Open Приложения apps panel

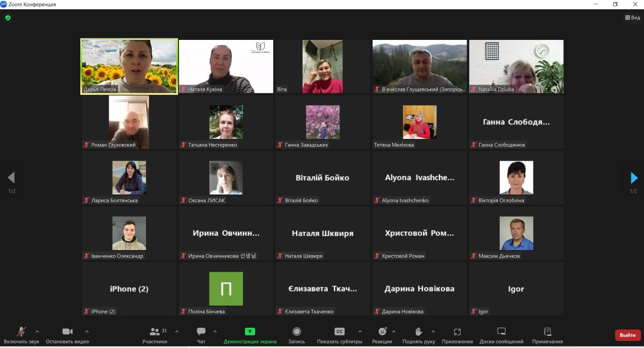457,334
